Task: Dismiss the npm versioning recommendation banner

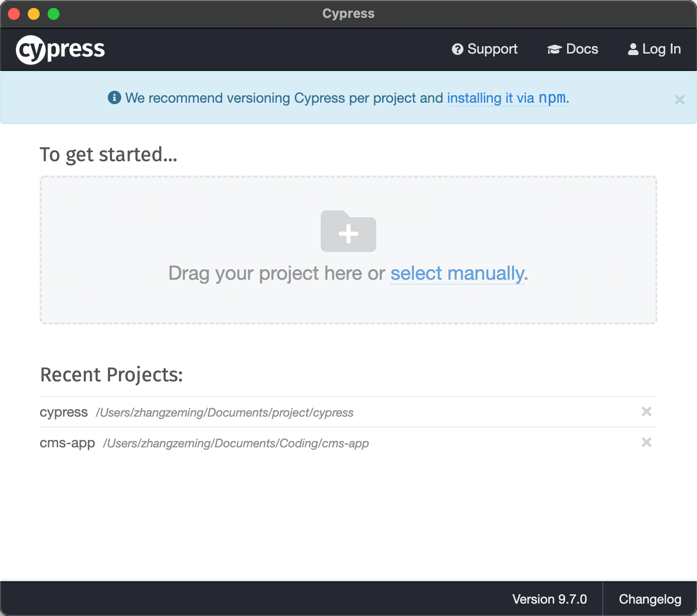Action: point(680,100)
